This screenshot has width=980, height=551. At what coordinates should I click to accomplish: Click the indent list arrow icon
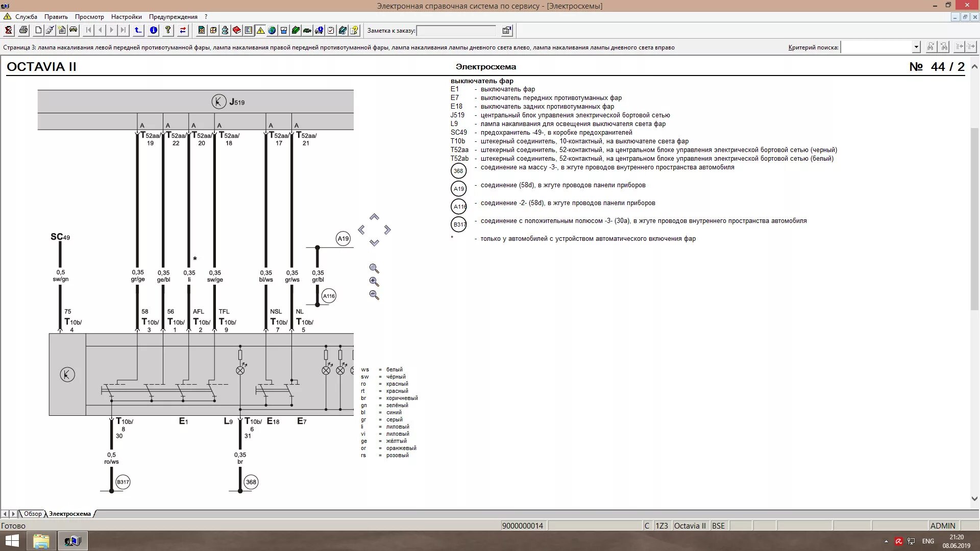[x=972, y=47]
